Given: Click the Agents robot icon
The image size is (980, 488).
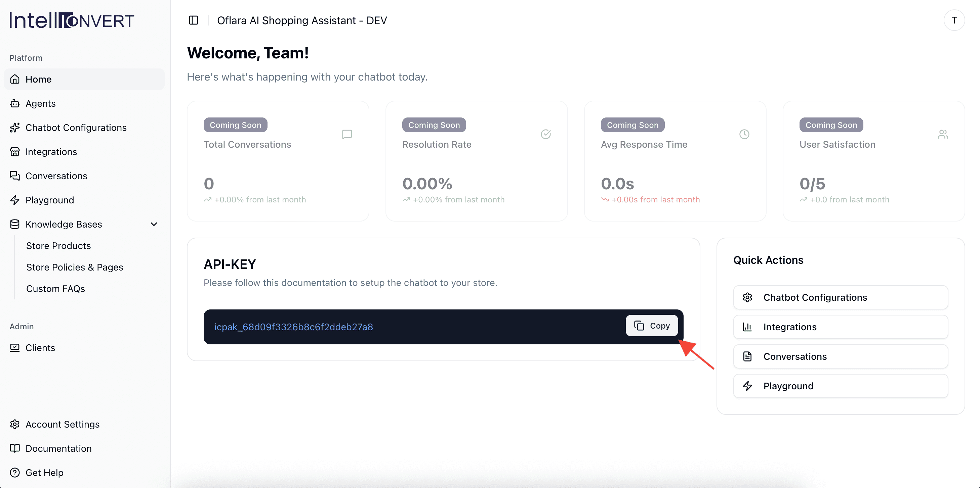Looking at the screenshot, I should click(15, 103).
